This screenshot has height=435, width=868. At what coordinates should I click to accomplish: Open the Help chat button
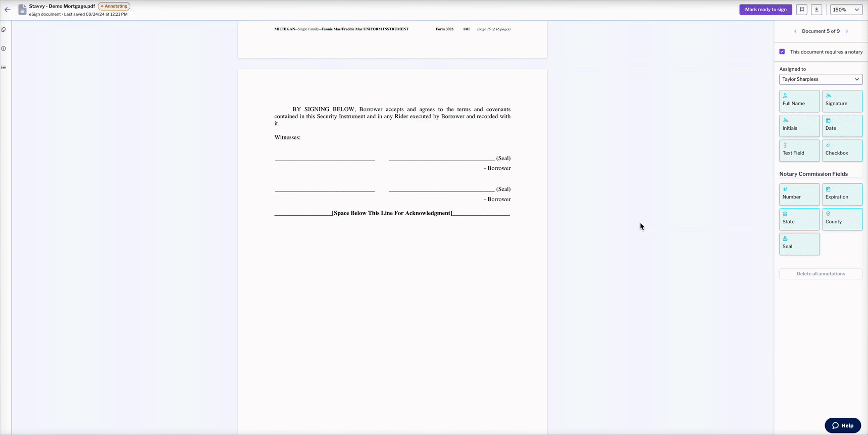pos(843,425)
